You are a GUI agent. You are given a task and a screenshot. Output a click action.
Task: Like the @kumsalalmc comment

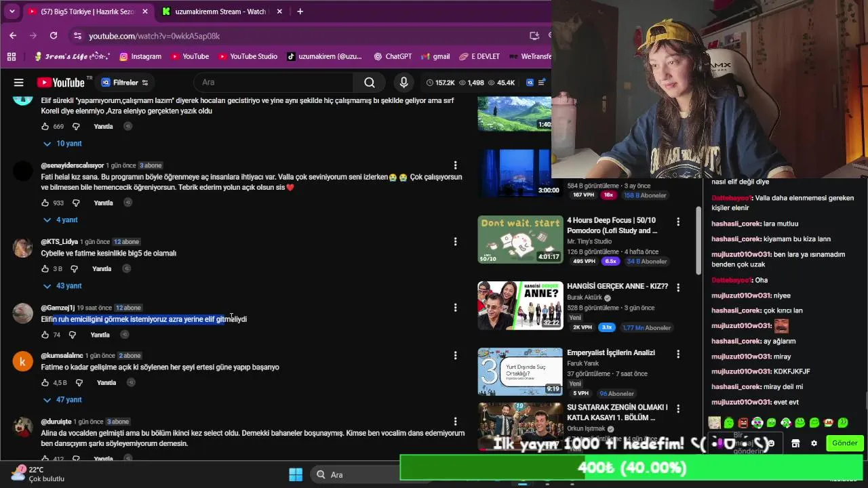point(45,383)
